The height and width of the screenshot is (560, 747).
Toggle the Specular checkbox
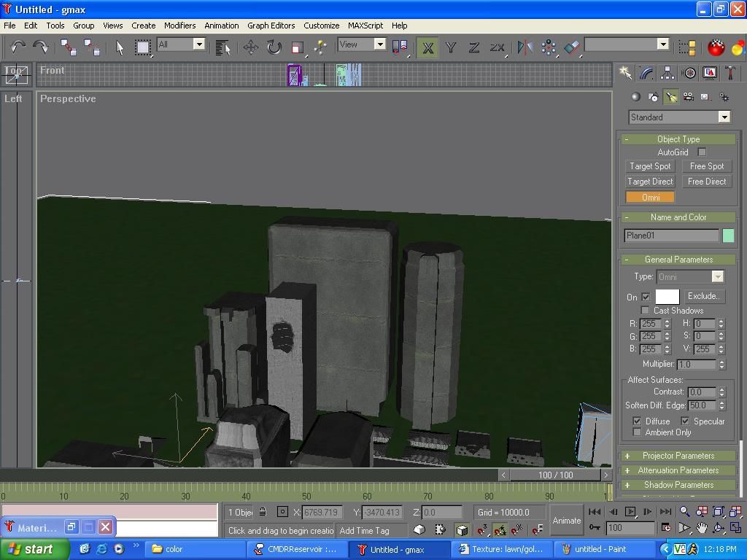point(685,421)
